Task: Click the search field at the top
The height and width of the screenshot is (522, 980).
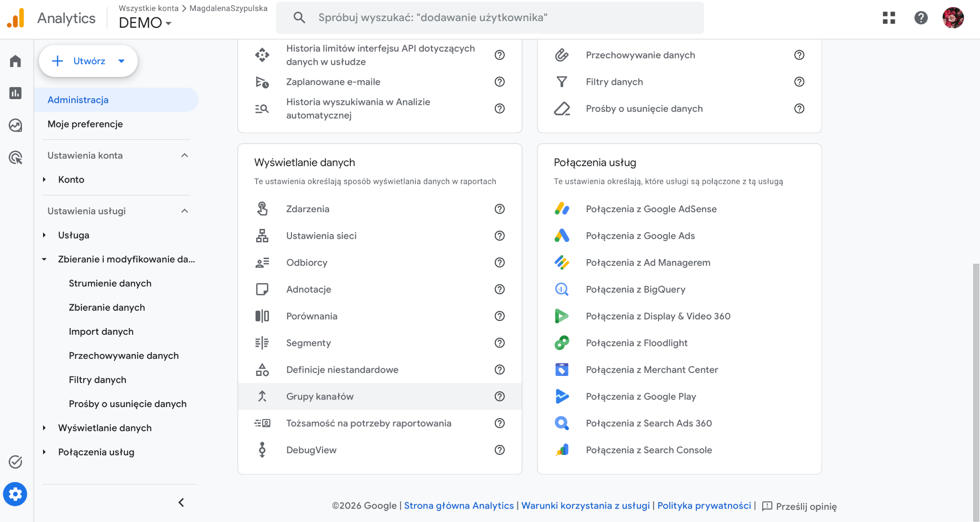Action: [x=490, y=18]
